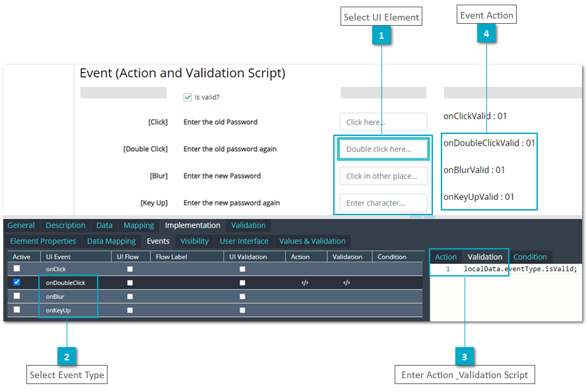The height and width of the screenshot is (392, 588).
Task: Tick the UI Validation checkbox for onClick
Action: tap(242, 269)
